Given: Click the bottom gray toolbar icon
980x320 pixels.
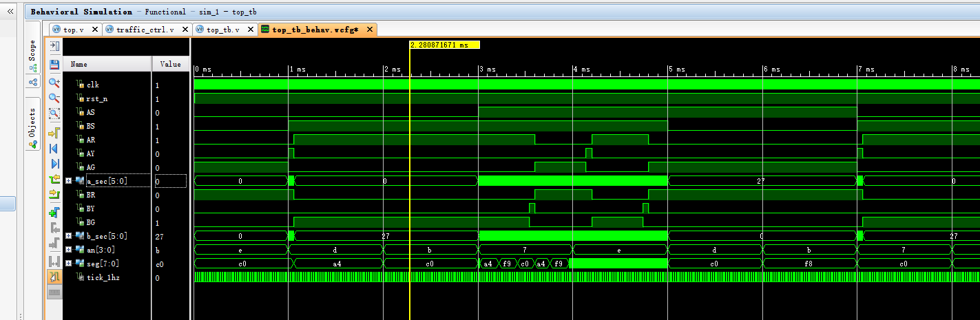Looking at the screenshot, I should point(54,292).
